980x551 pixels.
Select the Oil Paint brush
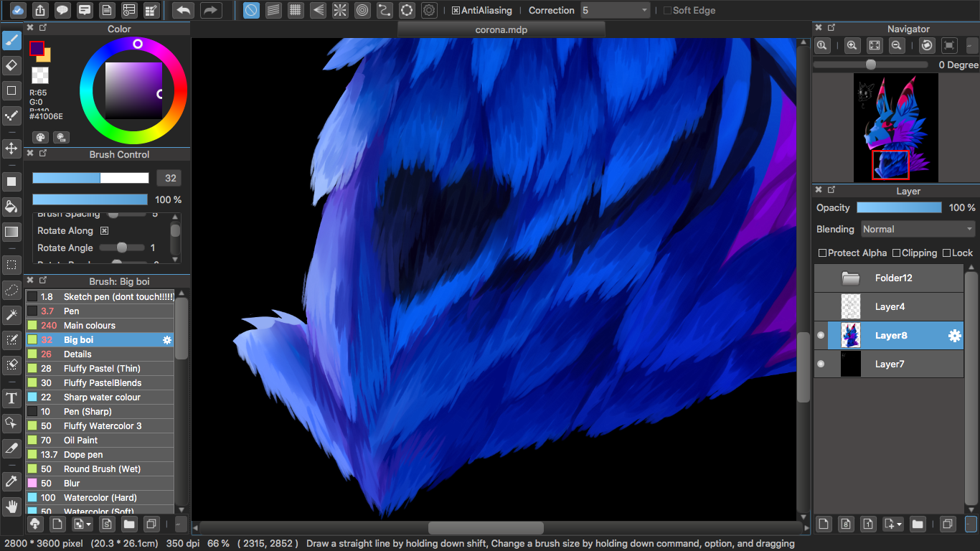(100, 441)
